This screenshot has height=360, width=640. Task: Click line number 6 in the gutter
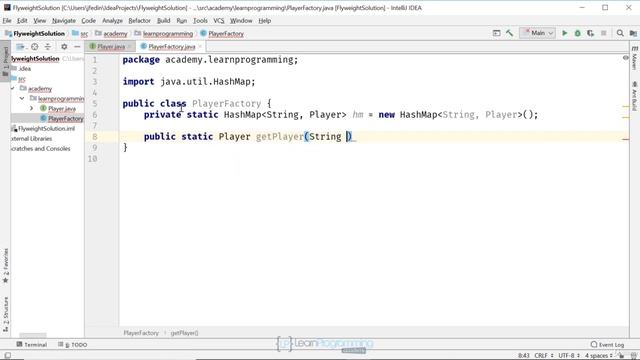click(95, 115)
